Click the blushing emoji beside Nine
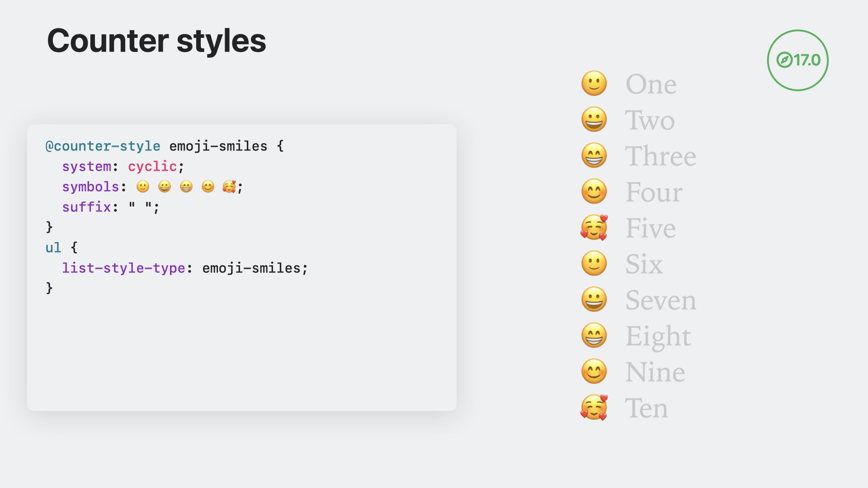This screenshot has height=488, width=868. point(594,371)
